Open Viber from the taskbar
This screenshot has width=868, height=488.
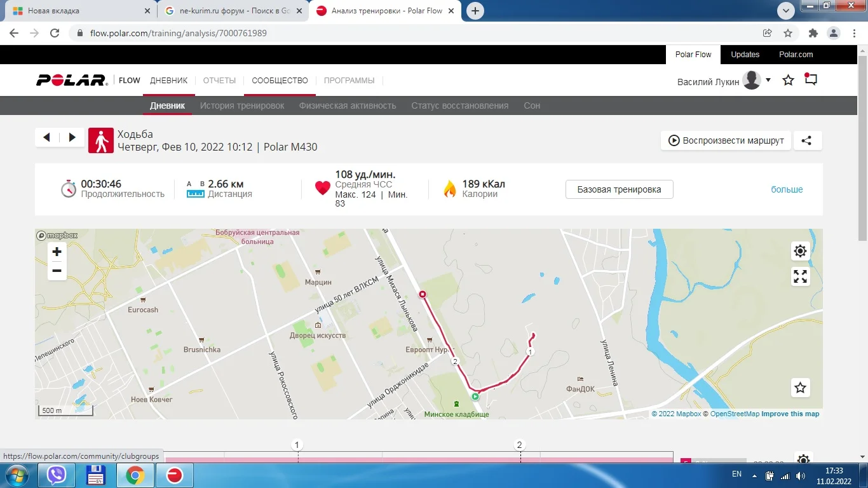57,475
